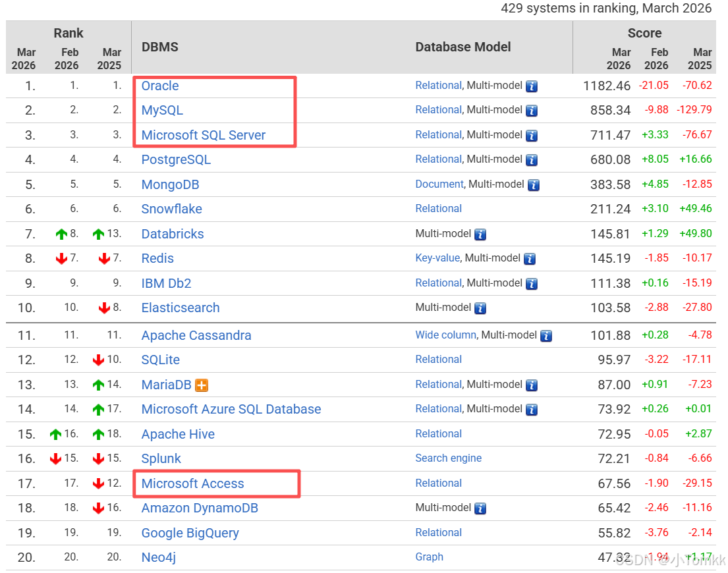This screenshot has height=573, width=728.
Task: Open the Neo4j link
Action: 159,557
